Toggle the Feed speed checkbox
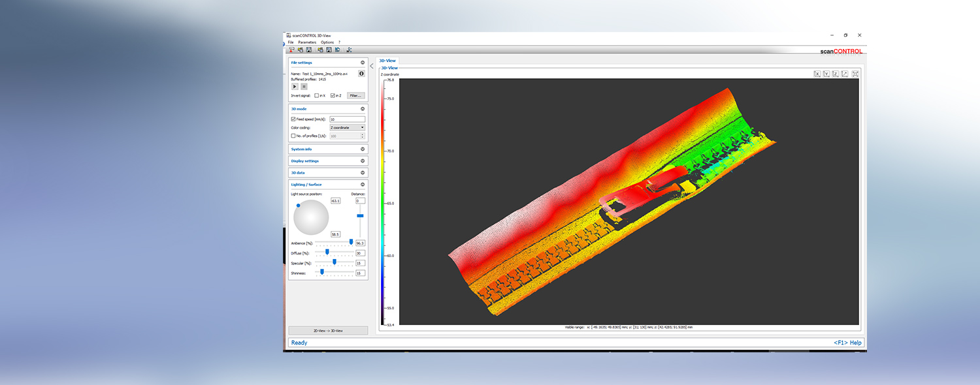 pos(293,119)
